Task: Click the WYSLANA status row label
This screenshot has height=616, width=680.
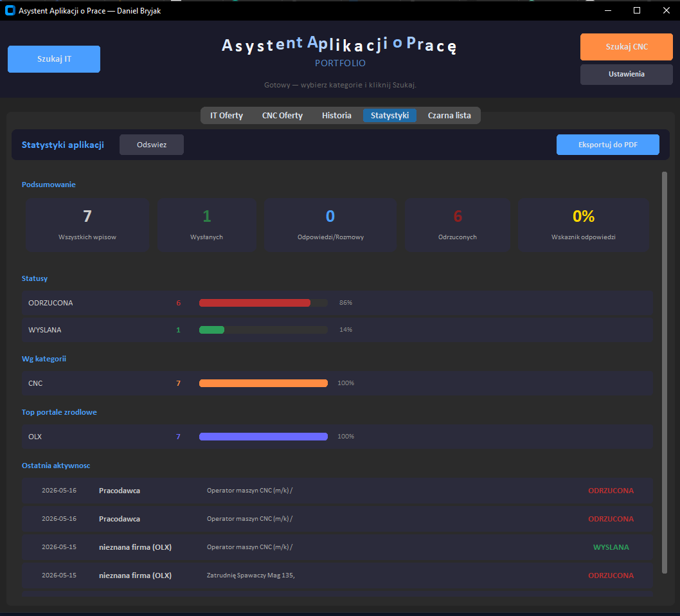Action: 44,330
